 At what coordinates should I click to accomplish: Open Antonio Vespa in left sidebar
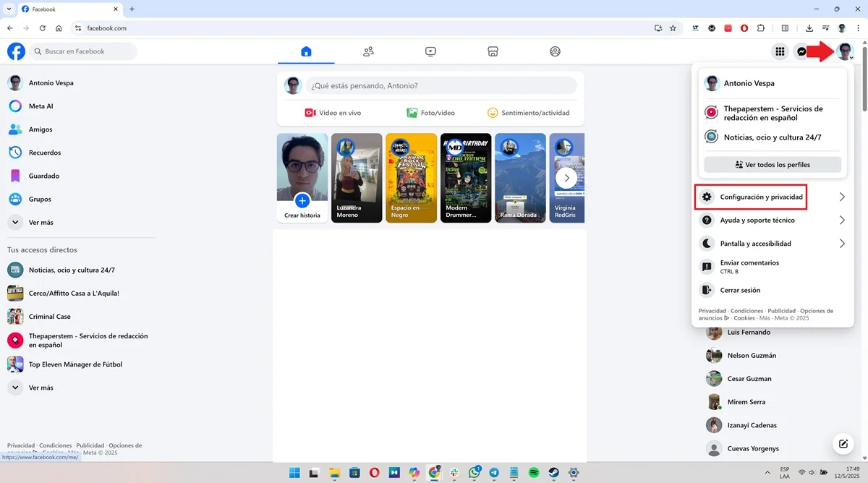pyautogui.click(x=80, y=82)
